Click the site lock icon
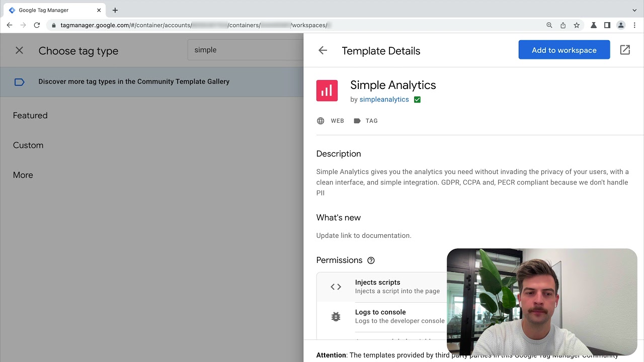 pos(54,25)
